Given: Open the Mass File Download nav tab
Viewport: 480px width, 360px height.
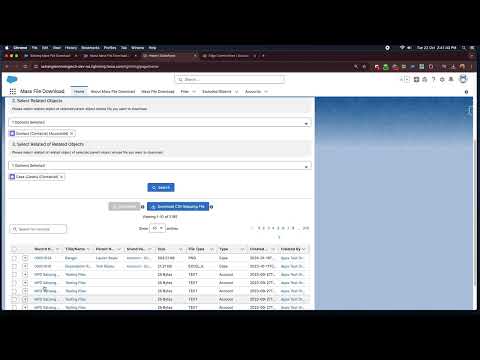Looking at the screenshot, I should click(x=158, y=91).
